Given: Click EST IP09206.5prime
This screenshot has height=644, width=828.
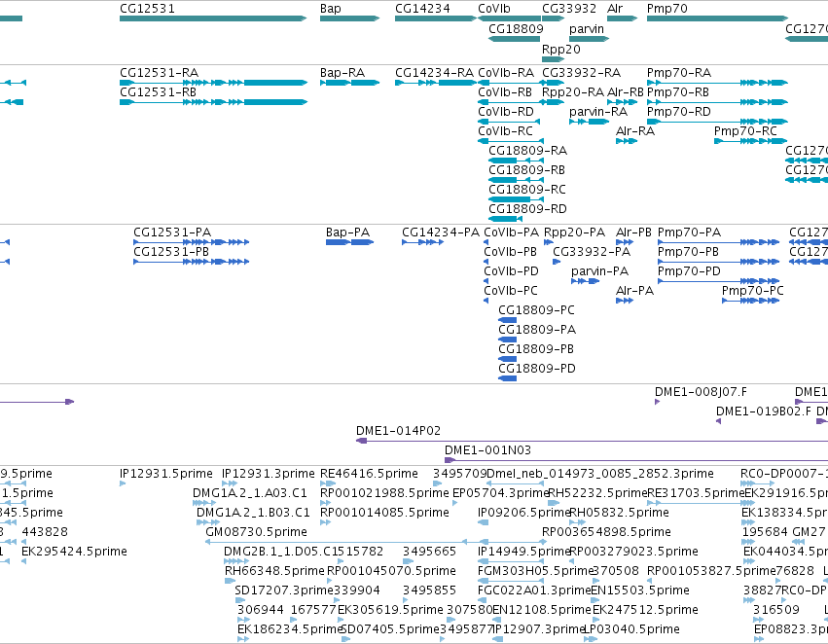Looking at the screenshot, I should 484,522.
